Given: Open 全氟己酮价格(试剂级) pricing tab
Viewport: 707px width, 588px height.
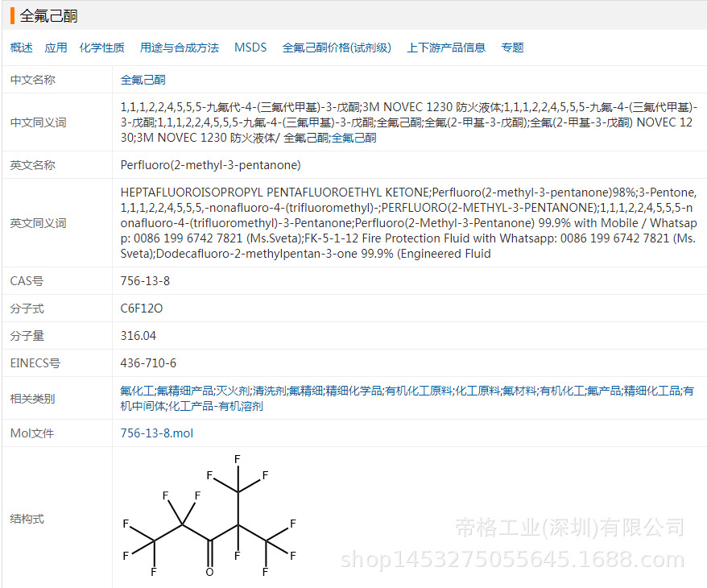Looking at the screenshot, I should click(x=337, y=48).
